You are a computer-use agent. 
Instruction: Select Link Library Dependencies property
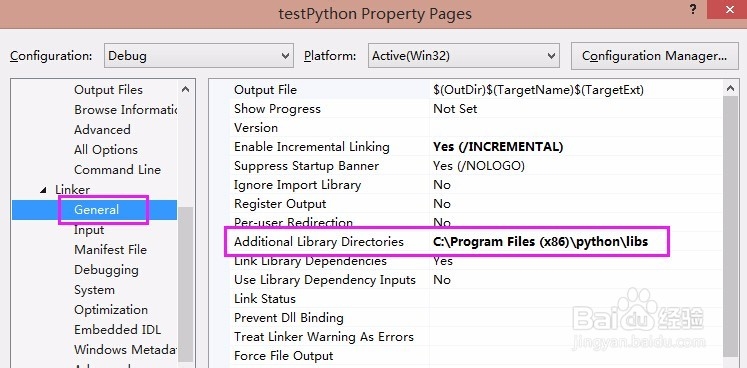(x=310, y=261)
